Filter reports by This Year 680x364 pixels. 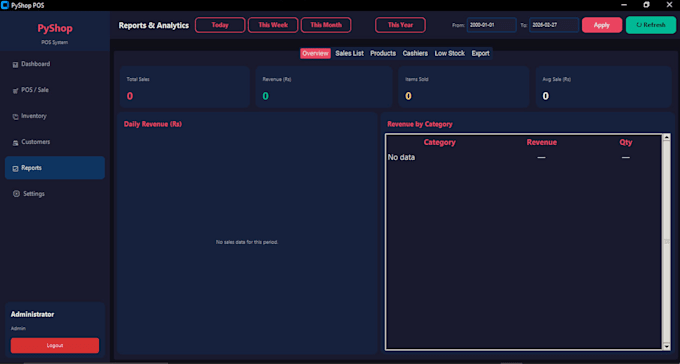pyautogui.click(x=400, y=25)
